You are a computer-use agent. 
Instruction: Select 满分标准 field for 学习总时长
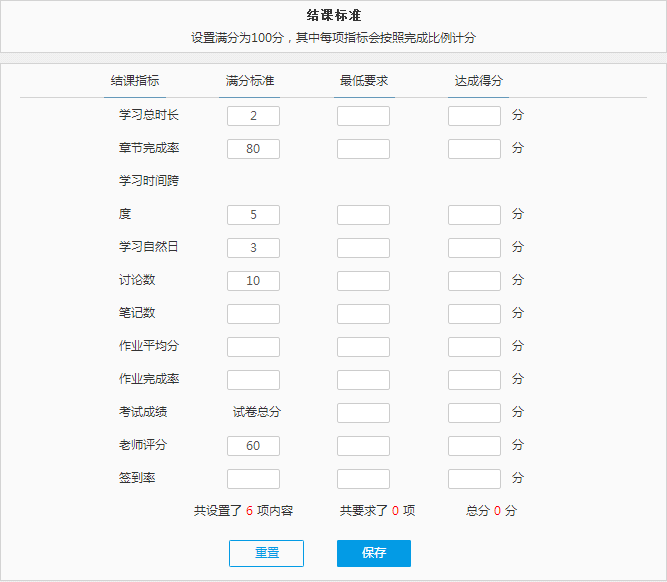254,116
